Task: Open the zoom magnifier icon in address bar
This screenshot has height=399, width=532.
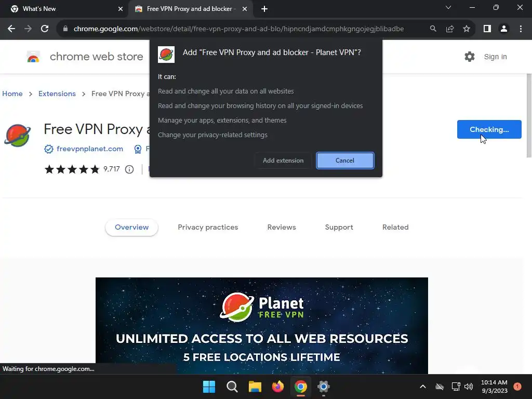Action: point(433,29)
